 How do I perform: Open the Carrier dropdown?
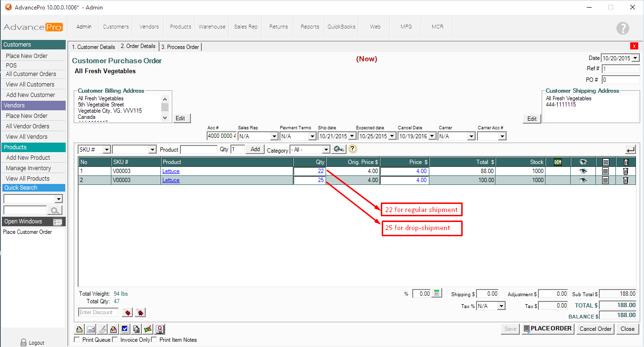[x=471, y=136]
